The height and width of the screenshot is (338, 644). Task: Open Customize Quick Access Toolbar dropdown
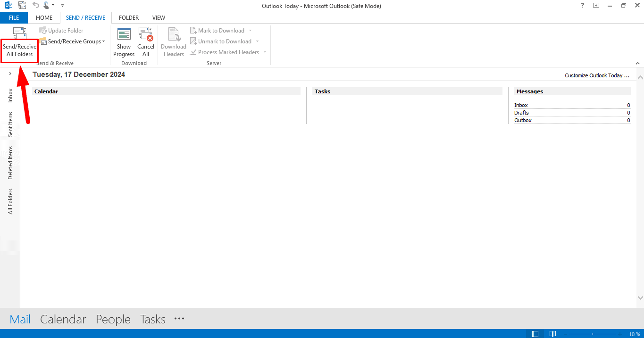pyautogui.click(x=63, y=6)
